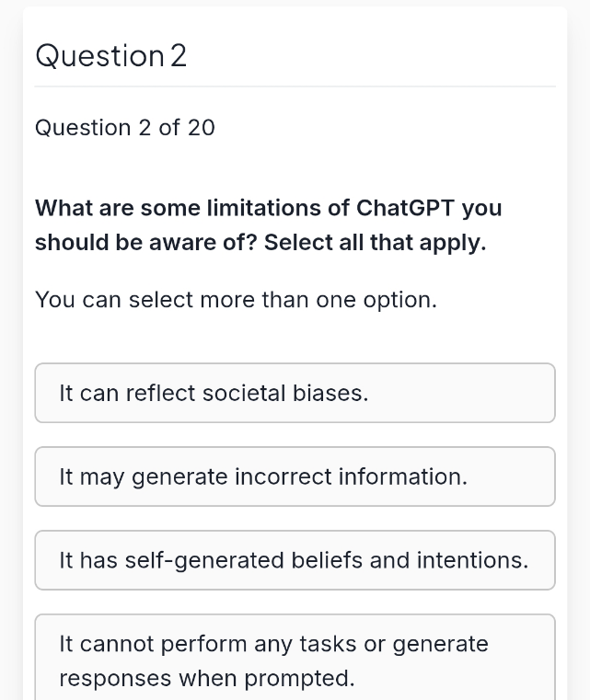Click 'self-generated' in the third answer box

(x=204, y=561)
